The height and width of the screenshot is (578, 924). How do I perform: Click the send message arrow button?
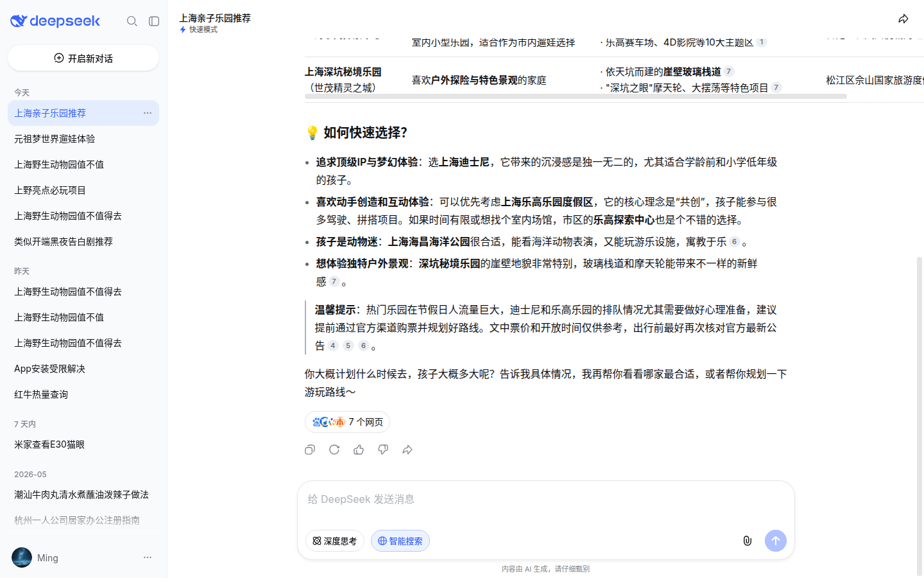point(775,541)
